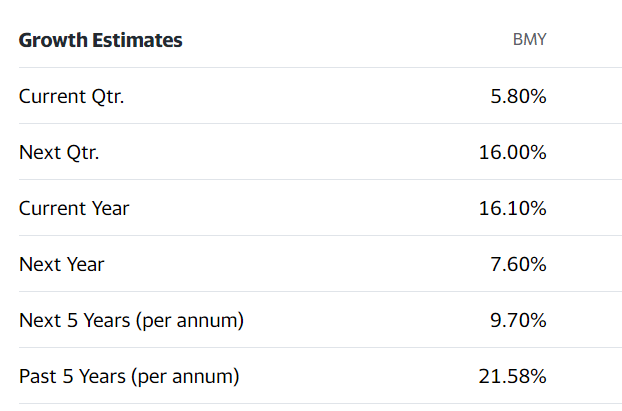Click the Current Year row label
Viewport: 622px width, 411px height.
pyautogui.click(x=74, y=209)
